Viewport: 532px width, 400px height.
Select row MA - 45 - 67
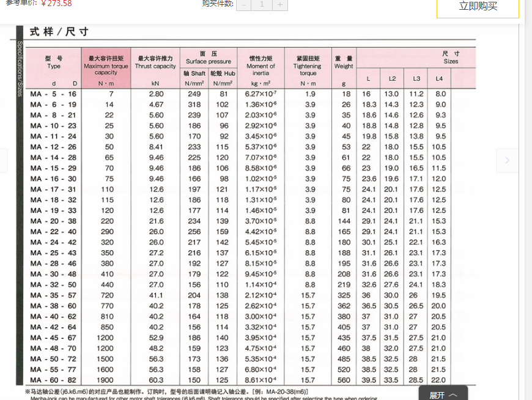click(251, 338)
